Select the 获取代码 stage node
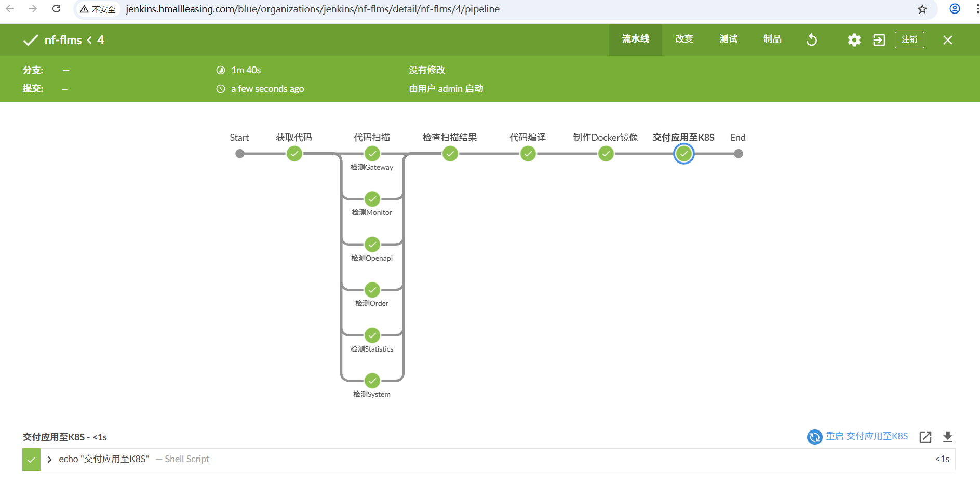Image resolution: width=980 pixels, height=485 pixels. [x=294, y=154]
